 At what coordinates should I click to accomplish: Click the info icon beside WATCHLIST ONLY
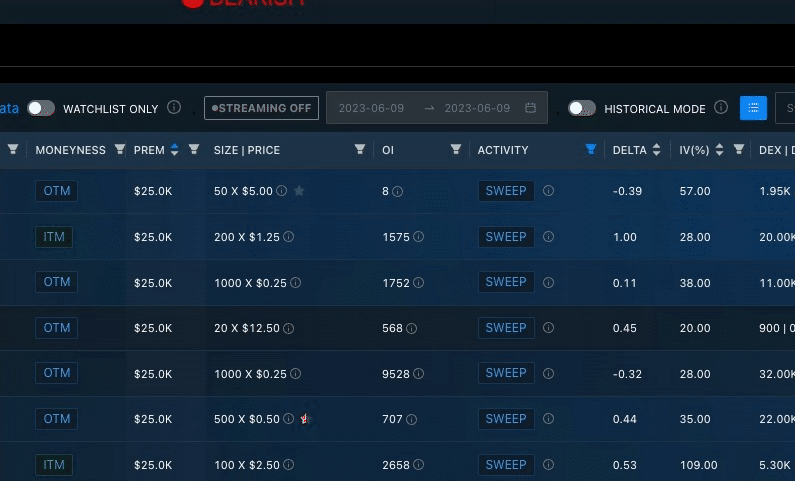(174, 108)
